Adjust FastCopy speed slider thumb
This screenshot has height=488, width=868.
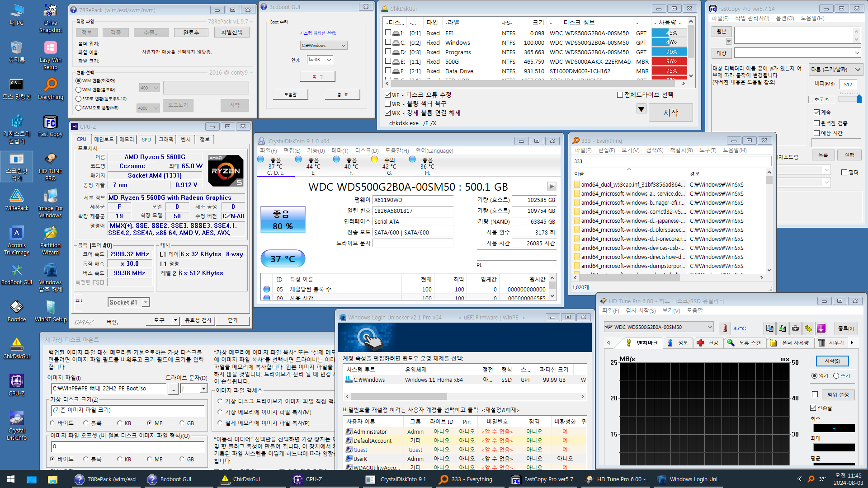point(859,98)
